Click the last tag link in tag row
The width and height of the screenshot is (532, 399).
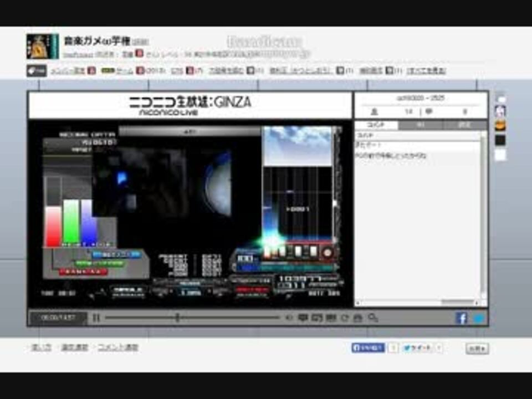426,70
